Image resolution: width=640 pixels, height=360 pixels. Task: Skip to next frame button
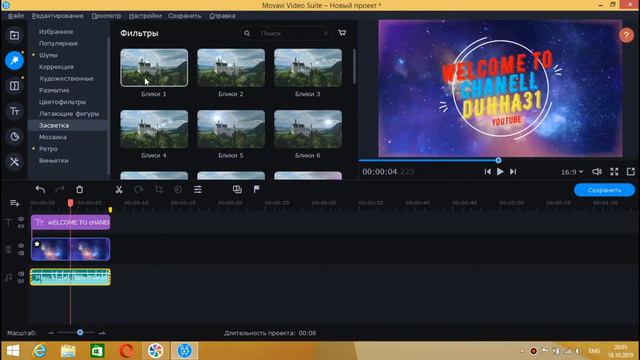[x=513, y=172]
